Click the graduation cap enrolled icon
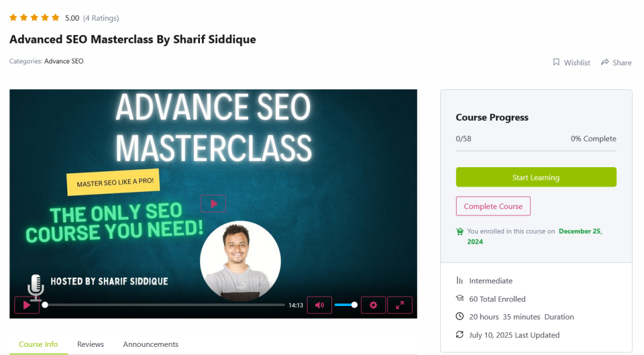 [x=460, y=299]
